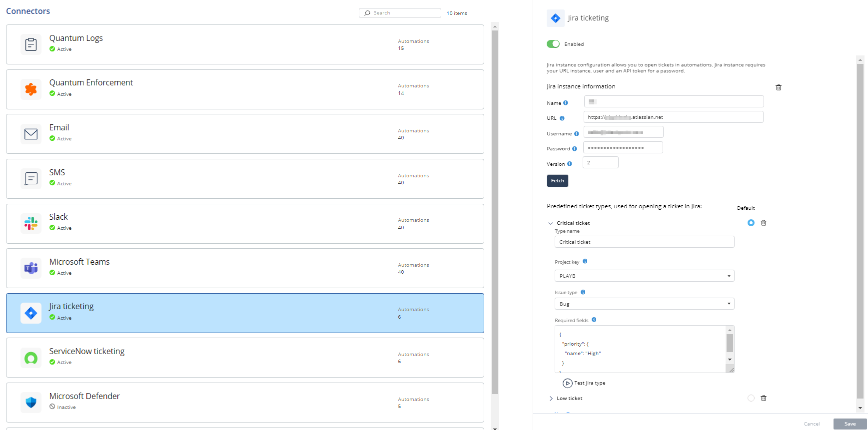Viewport: 868px width, 430px height.
Task: Show info tooltip for URL field
Action: point(562,118)
